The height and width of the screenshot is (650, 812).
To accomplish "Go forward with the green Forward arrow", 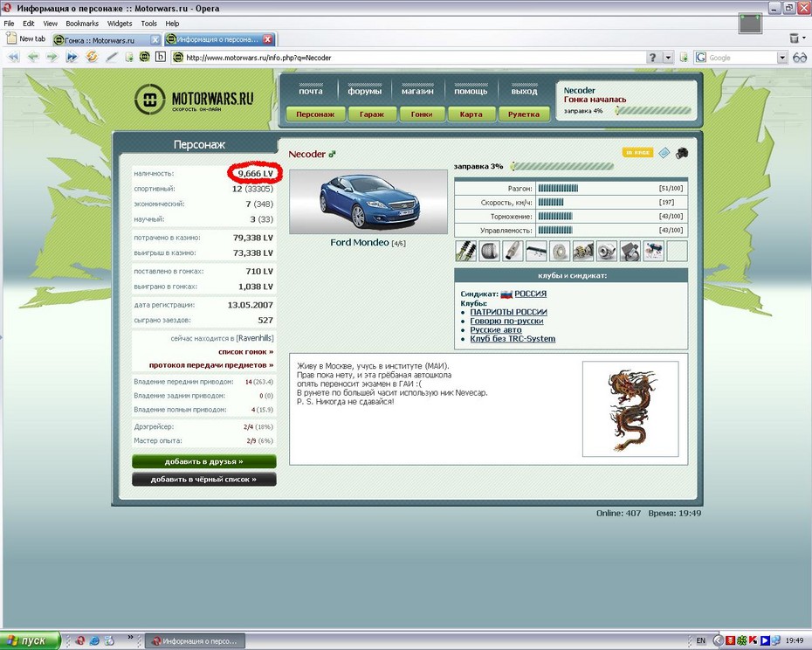I will (x=52, y=57).
